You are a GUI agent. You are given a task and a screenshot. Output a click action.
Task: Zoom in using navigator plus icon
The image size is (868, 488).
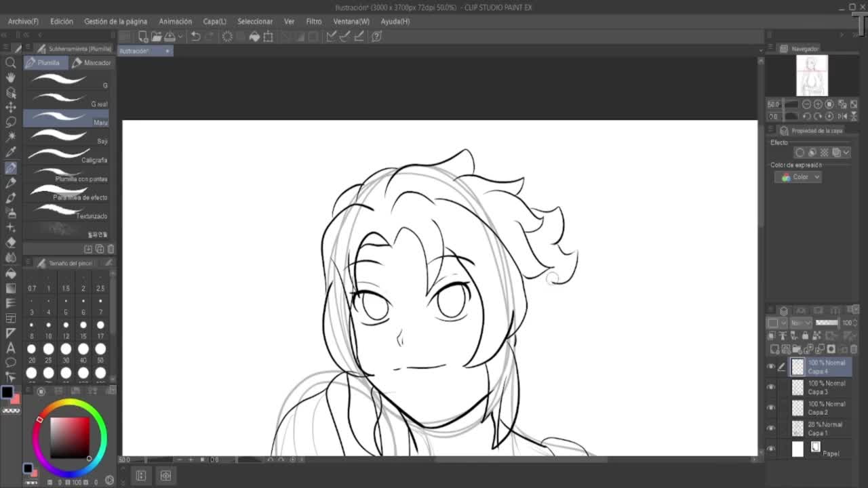coord(818,104)
